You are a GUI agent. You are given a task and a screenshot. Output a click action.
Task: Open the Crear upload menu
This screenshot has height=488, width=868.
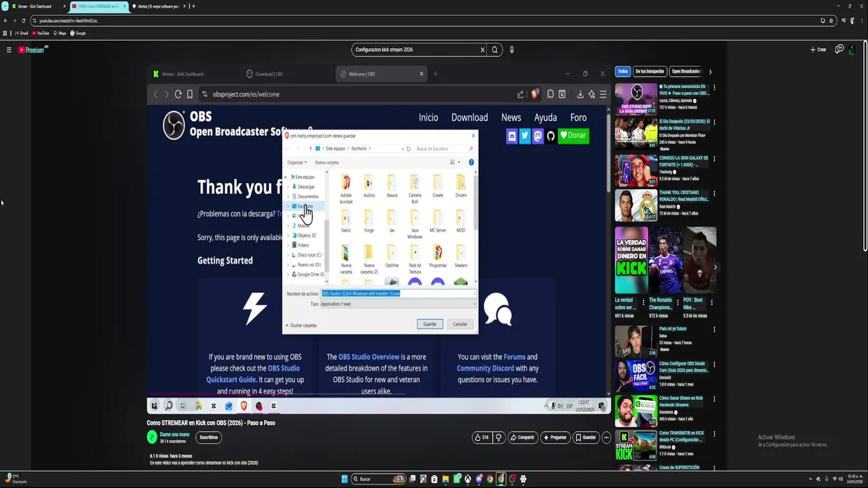tap(818, 49)
